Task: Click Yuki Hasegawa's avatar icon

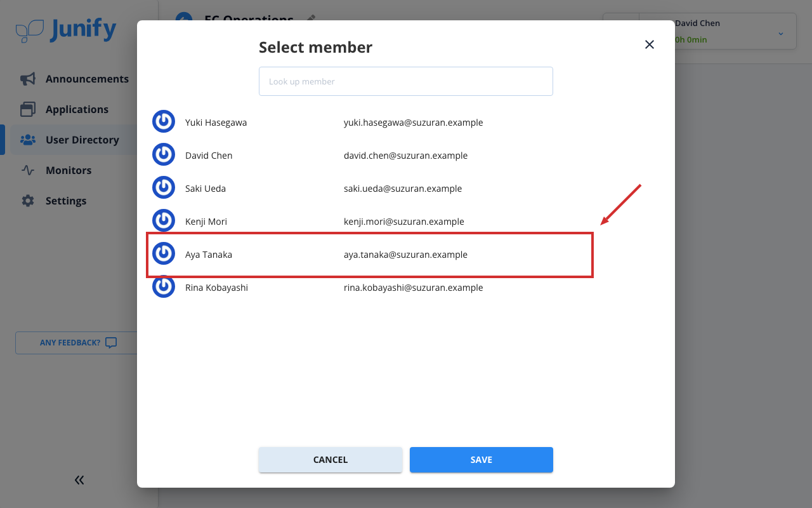Action: (164, 122)
